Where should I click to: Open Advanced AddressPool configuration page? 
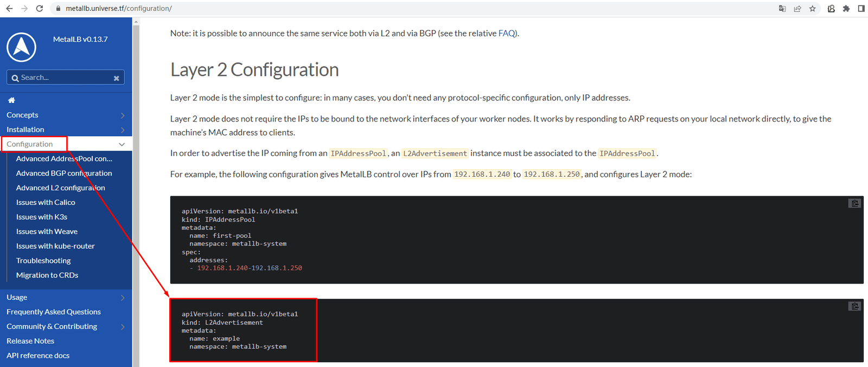[x=64, y=159]
